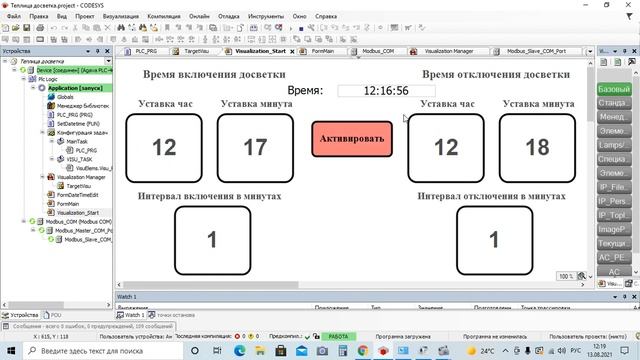Click the Login online icon
The height and width of the screenshot is (360, 640).
click(268, 28)
